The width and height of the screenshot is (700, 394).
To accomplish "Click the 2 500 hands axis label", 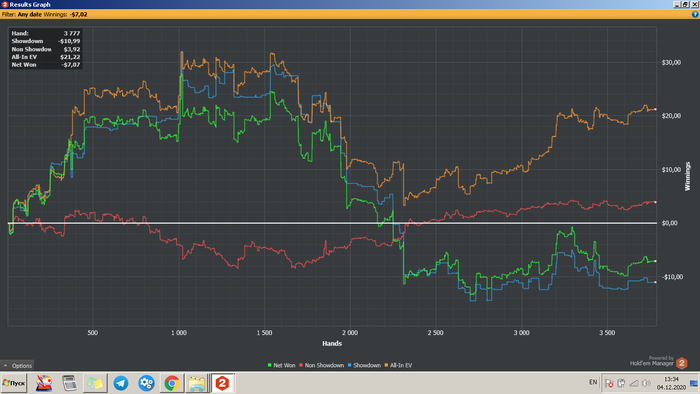I will (436, 333).
